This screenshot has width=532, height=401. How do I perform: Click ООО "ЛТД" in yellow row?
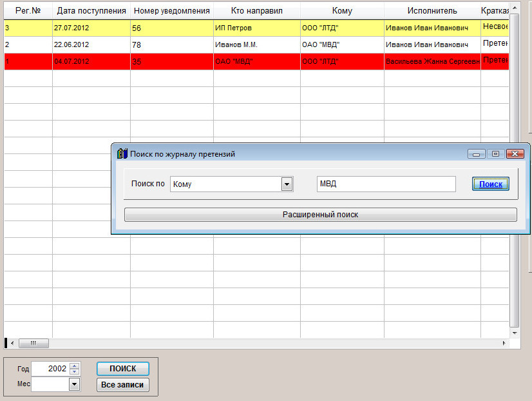[x=342, y=28]
